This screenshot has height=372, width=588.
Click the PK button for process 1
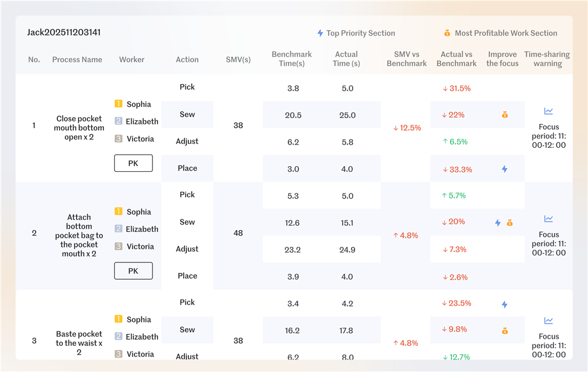133,163
